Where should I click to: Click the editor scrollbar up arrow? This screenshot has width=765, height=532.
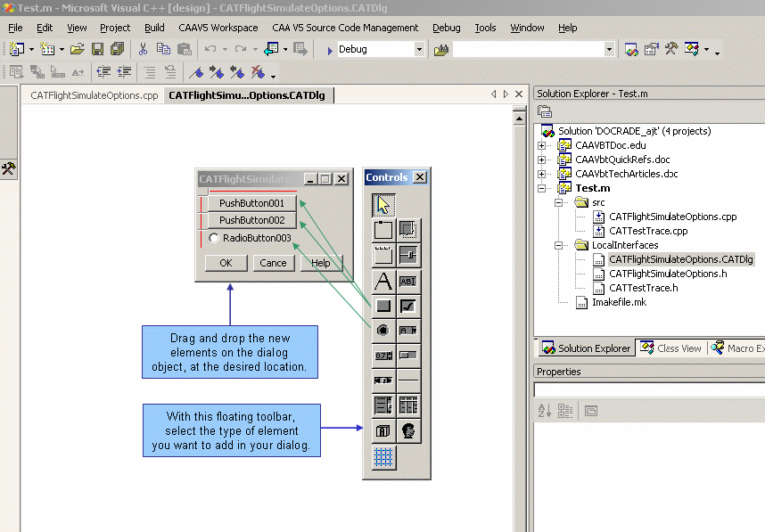[x=519, y=118]
